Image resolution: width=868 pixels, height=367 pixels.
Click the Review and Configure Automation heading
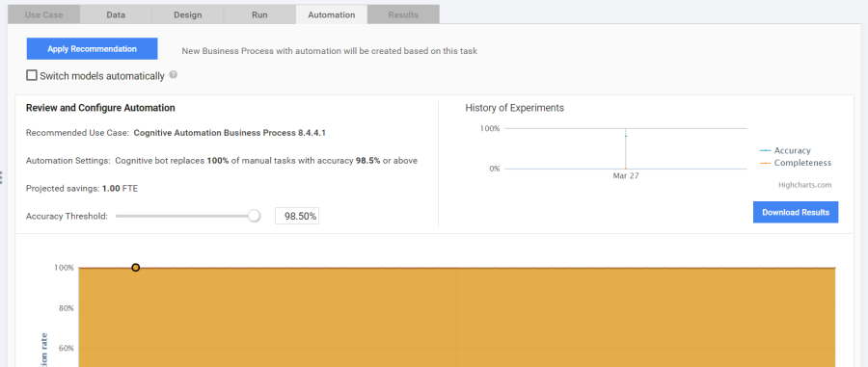tap(100, 108)
